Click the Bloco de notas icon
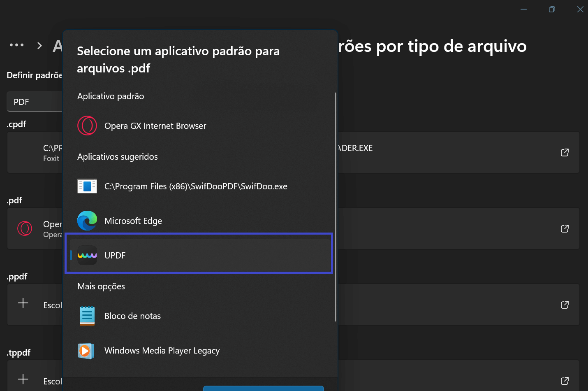This screenshot has height=391, width=588. click(x=87, y=316)
